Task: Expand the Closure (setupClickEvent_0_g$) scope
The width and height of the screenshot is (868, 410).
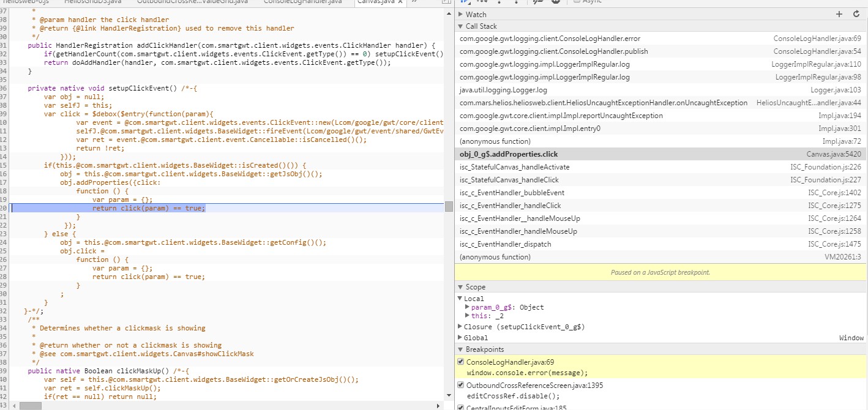Action: pos(460,327)
